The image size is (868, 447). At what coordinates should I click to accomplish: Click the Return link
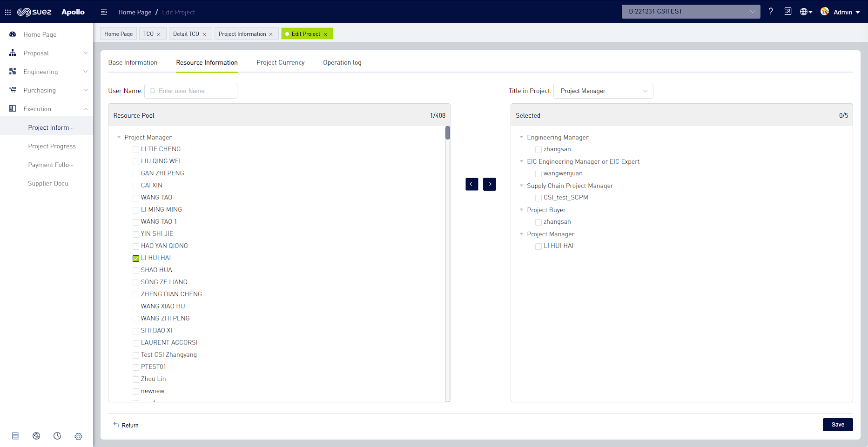(130, 425)
